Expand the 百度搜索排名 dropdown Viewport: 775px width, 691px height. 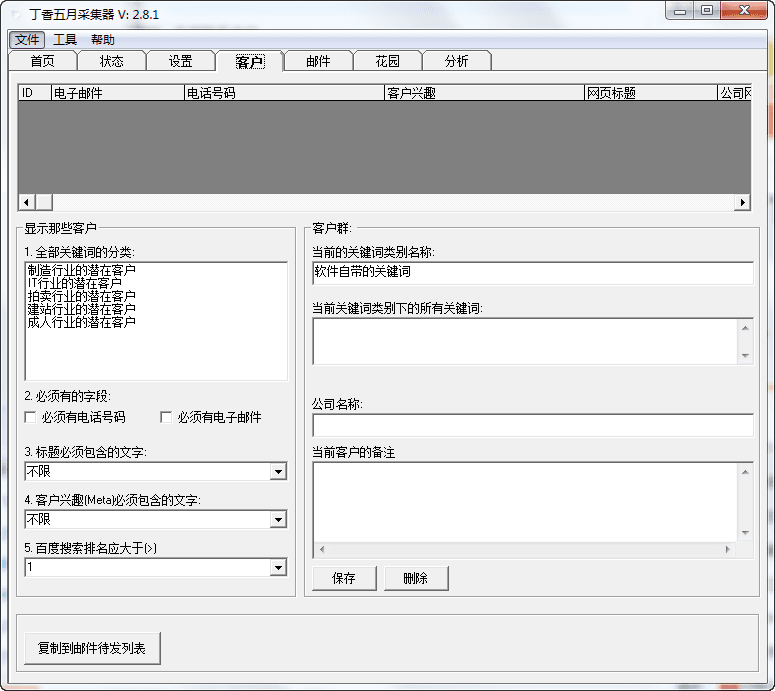point(277,568)
